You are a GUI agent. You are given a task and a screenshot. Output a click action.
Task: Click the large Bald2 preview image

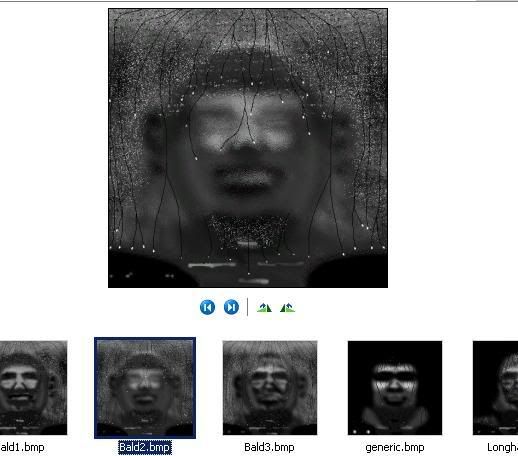[248, 148]
